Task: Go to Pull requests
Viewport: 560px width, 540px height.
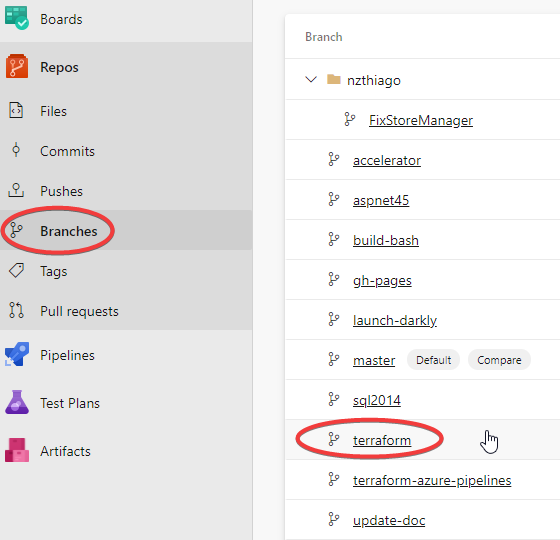Action: point(79,311)
